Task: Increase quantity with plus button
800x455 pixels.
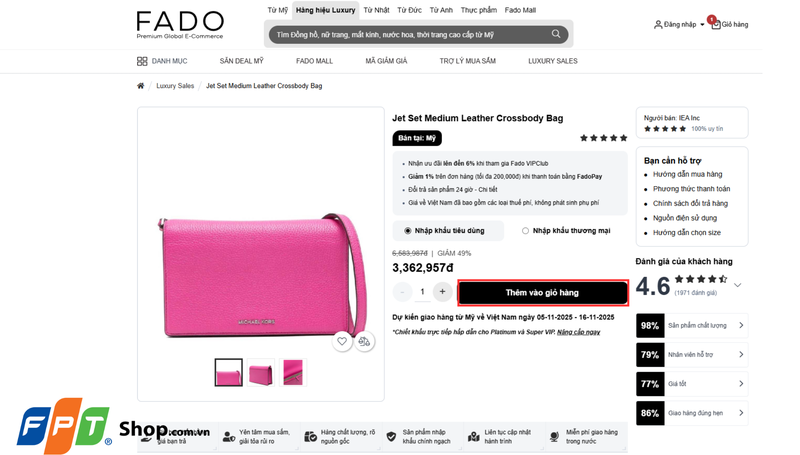Action: [442, 292]
